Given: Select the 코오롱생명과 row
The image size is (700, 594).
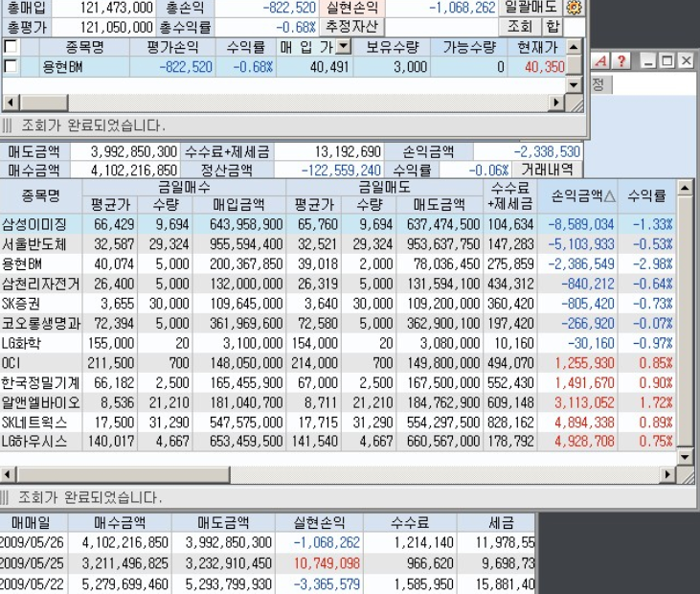Looking at the screenshot, I should coord(337,323).
